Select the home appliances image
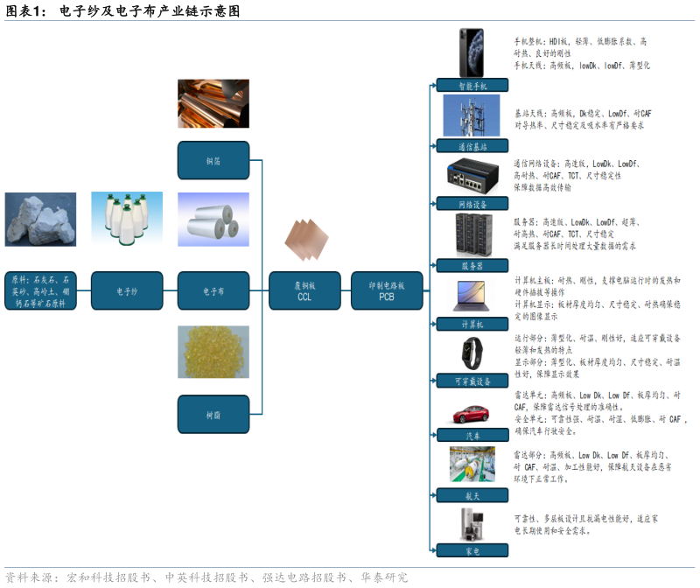This screenshot has width=700, height=588. (472, 526)
